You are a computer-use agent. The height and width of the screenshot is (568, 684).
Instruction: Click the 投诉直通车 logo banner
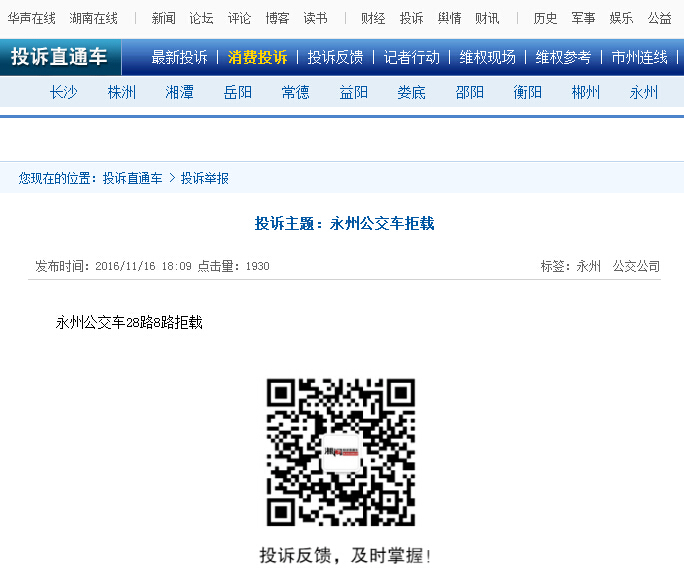[x=60, y=57]
